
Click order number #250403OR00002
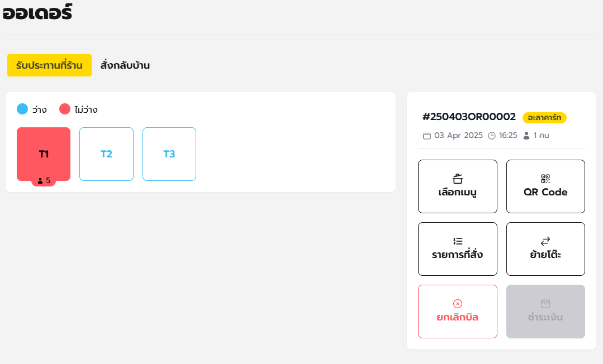pos(469,117)
